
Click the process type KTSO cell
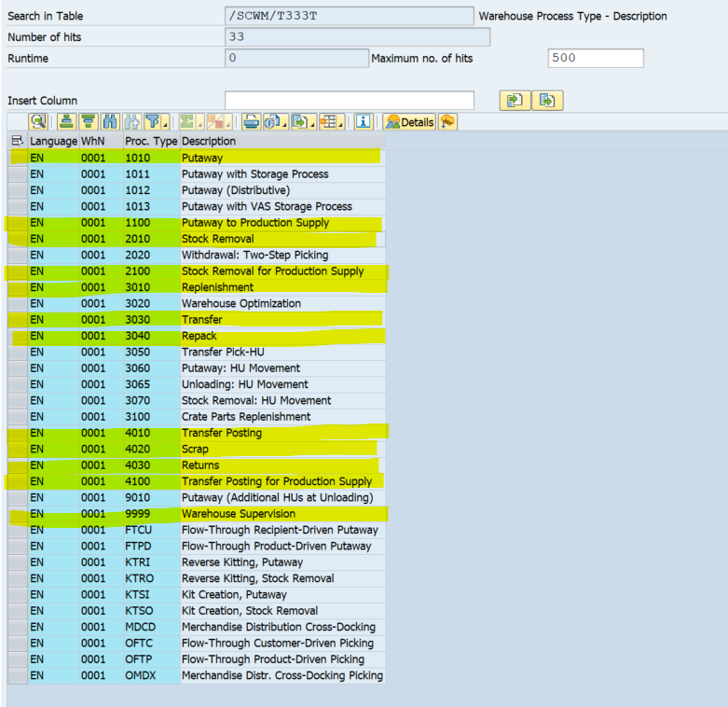tap(152, 611)
